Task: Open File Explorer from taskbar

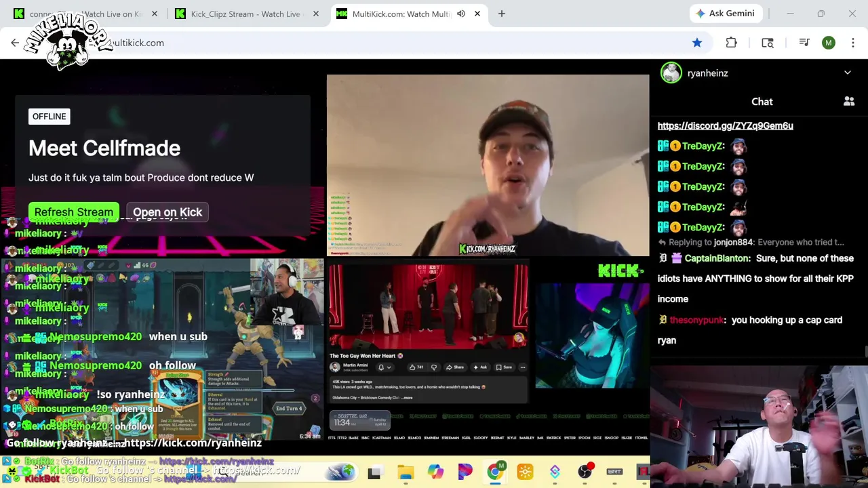Action: pos(406,472)
